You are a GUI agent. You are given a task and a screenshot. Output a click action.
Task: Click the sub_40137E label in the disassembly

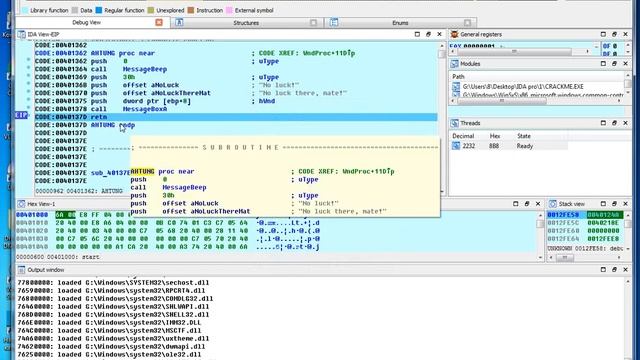[x=110, y=173]
